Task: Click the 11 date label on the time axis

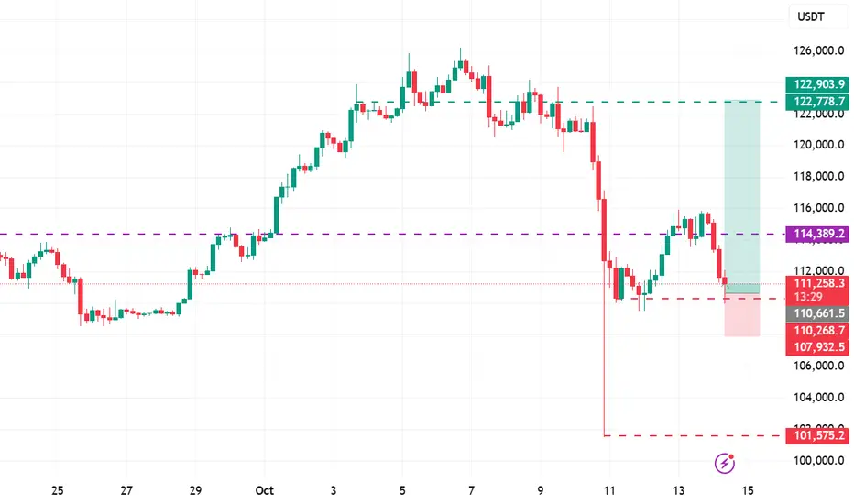Action: click(x=607, y=489)
